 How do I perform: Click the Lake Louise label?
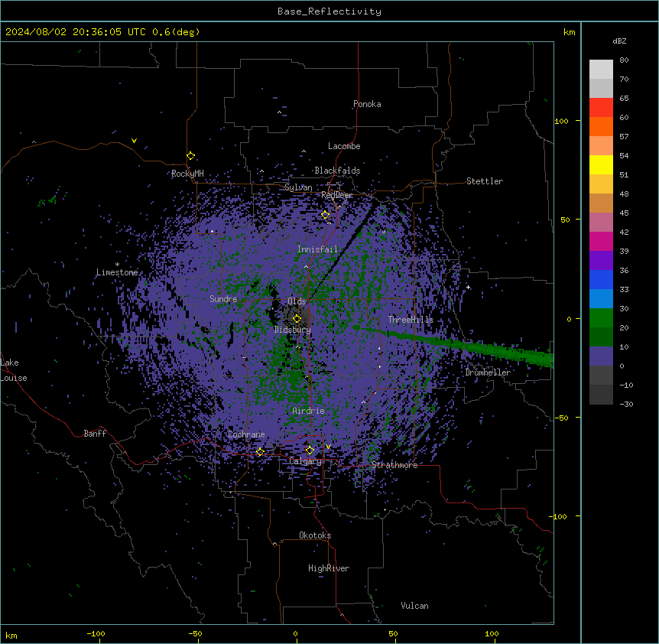[14, 370]
